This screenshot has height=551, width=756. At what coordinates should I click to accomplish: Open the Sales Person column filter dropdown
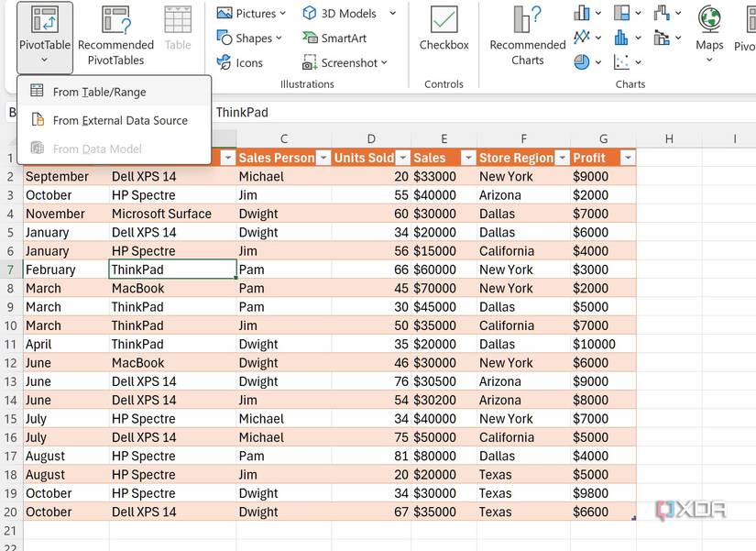click(x=322, y=158)
